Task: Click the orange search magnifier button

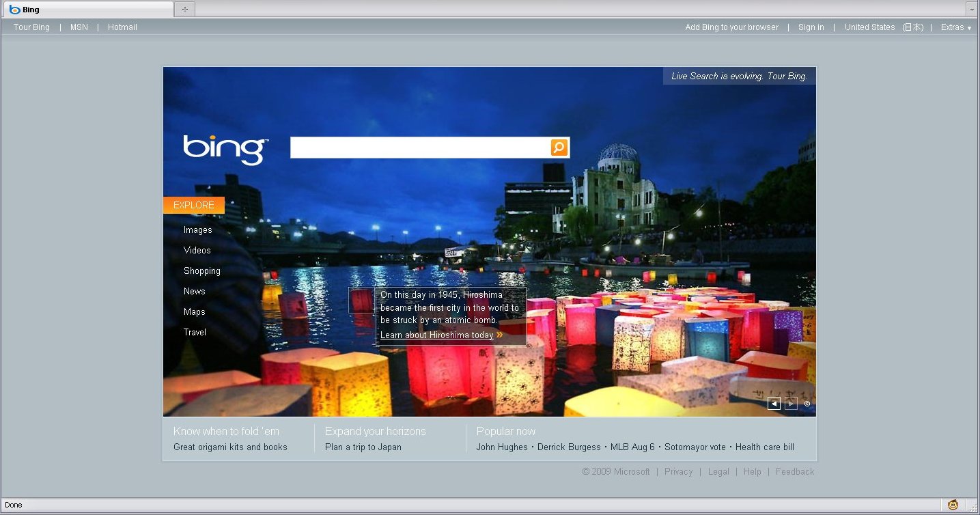Action: click(x=559, y=148)
